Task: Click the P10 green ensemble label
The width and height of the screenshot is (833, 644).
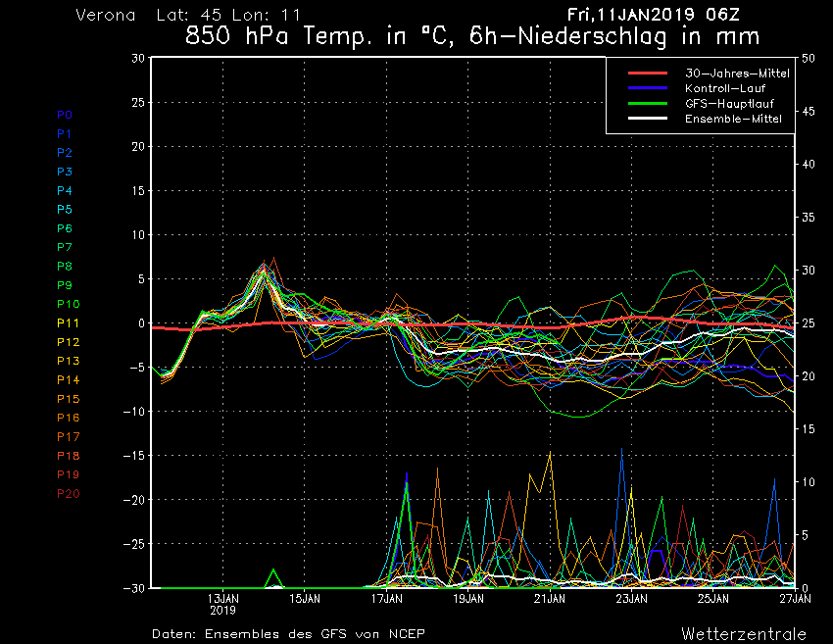Action: click(68, 304)
